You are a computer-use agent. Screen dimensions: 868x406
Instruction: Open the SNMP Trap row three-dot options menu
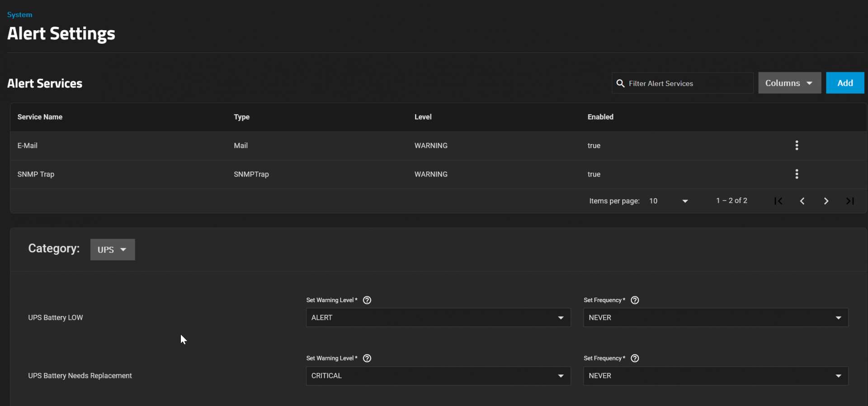coord(797,174)
